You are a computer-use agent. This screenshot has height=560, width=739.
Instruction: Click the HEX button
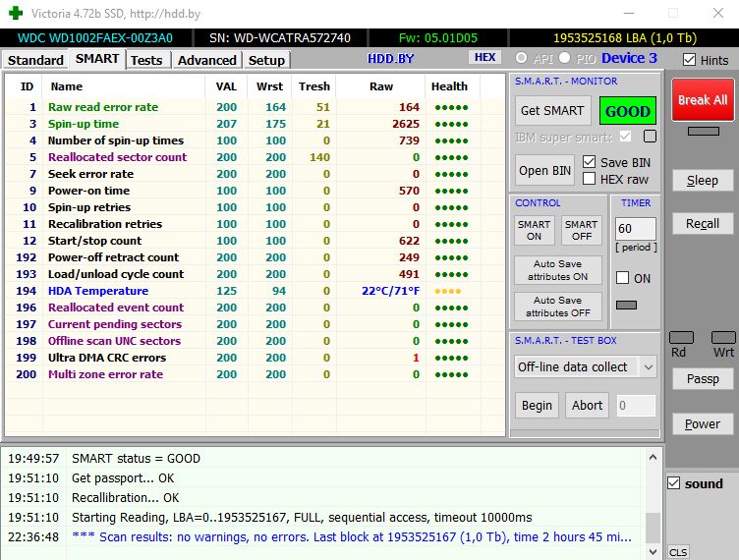click(x=485, y=57)
